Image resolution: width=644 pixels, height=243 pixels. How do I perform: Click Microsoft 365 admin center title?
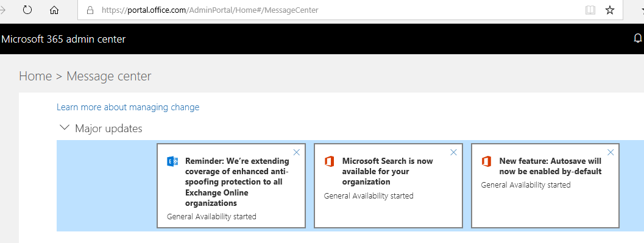[63, 39]
